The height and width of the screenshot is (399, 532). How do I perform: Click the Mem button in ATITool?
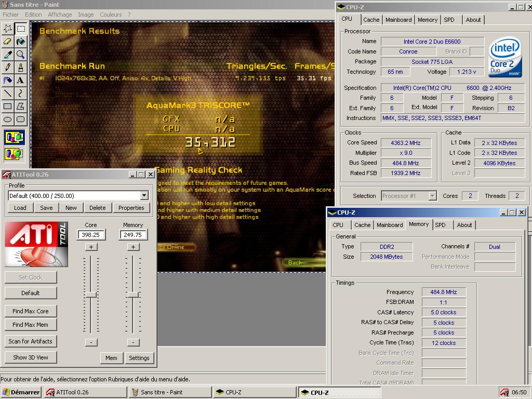pos(111,357)
